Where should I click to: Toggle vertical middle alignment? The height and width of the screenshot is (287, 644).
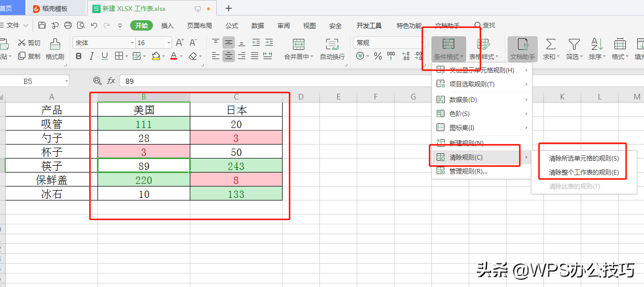click(229, 42)
